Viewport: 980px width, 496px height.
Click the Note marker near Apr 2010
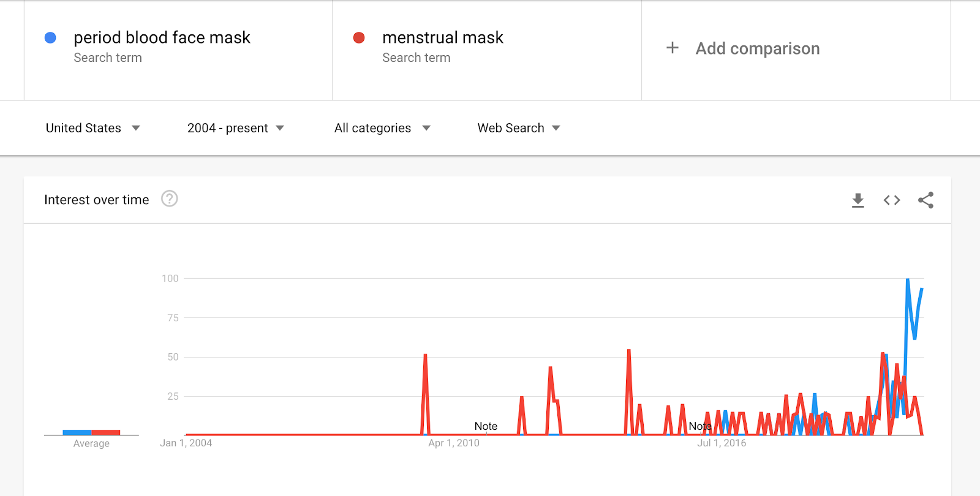click(x=486, y=425)
